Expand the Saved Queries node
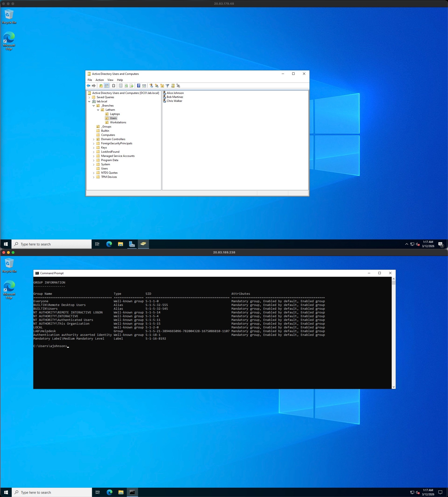This screenshot has height=497, width=448. 89,97
